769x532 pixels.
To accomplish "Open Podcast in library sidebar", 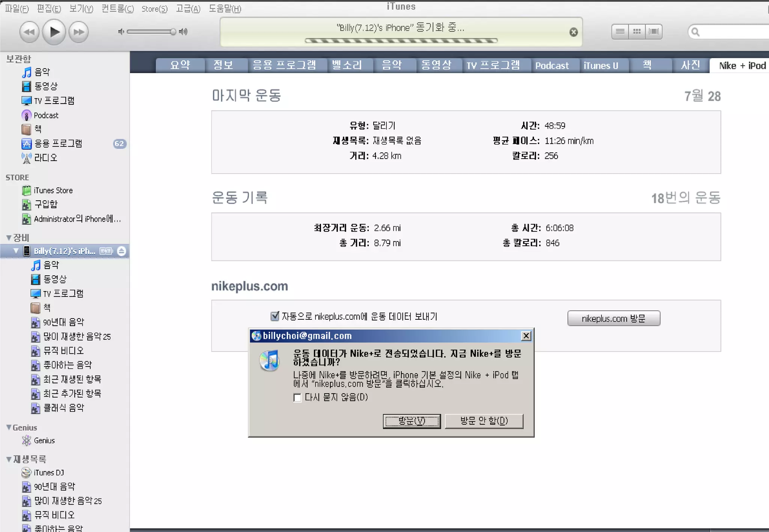I will (x=46, y=115).
